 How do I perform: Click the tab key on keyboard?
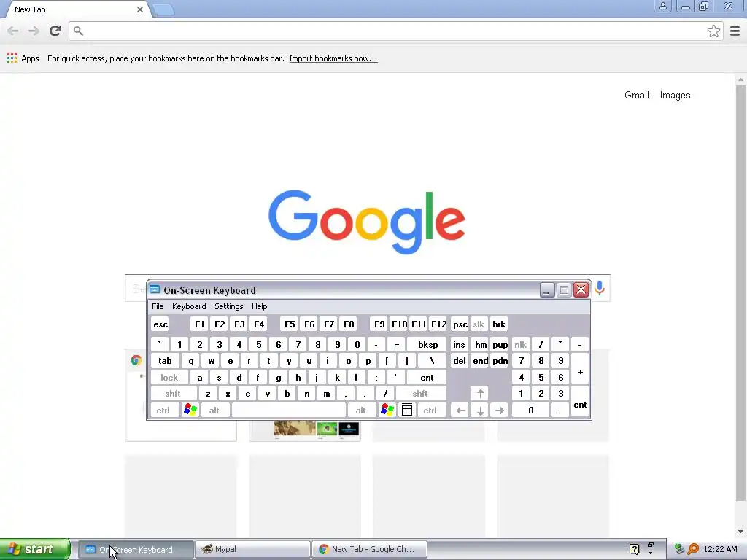coord(166,361)
